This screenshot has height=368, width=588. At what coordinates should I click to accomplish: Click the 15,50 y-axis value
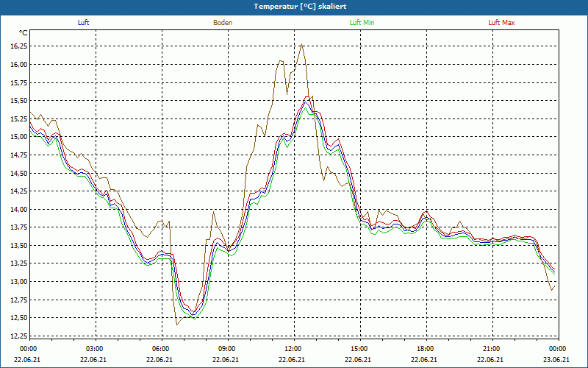coord(21,101)
